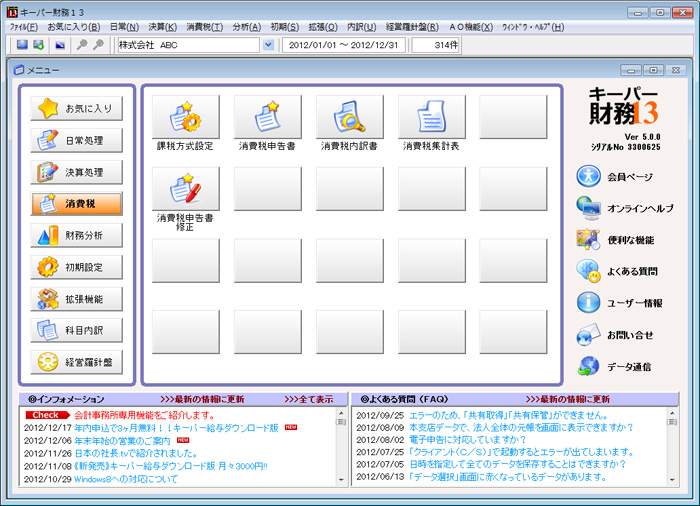Open オンラインヘルプ monitor icon
The image size is (700, 506).
click(x=588, y=208)
